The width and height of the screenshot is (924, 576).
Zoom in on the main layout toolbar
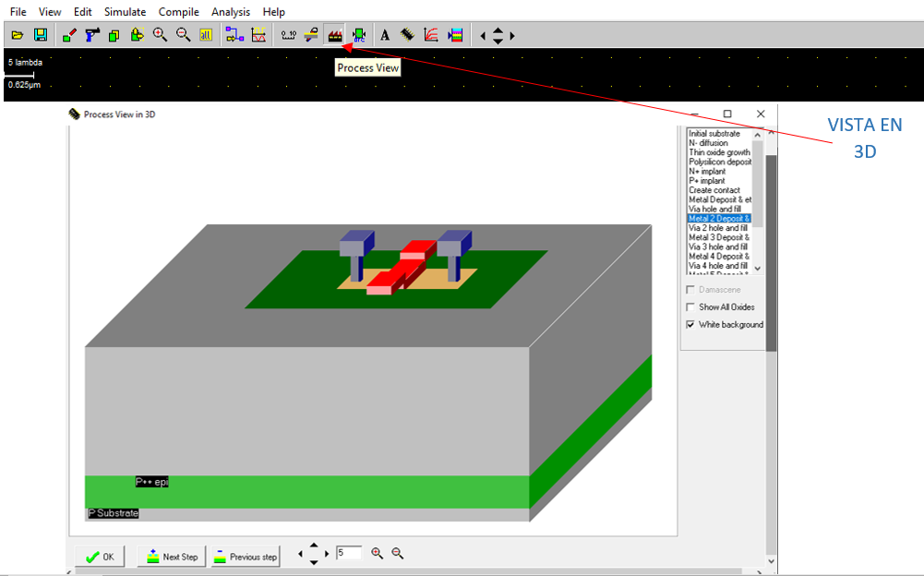(x=160, y=35)
